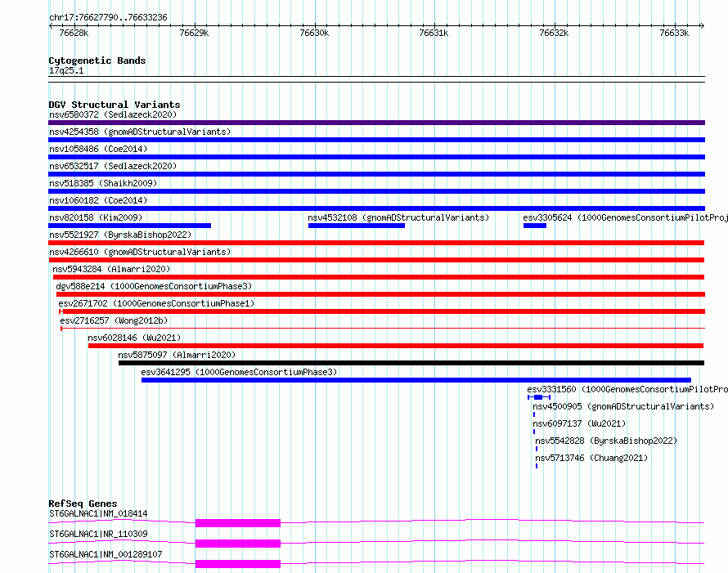Click the chr17:76627790..76633236 coordinates label

pos(108,17)
